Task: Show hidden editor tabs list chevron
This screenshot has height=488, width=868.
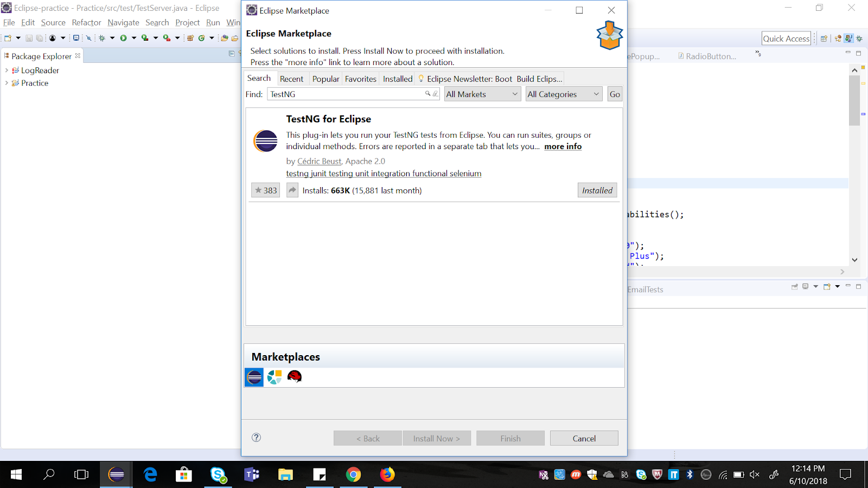Action: click(758, 53)
